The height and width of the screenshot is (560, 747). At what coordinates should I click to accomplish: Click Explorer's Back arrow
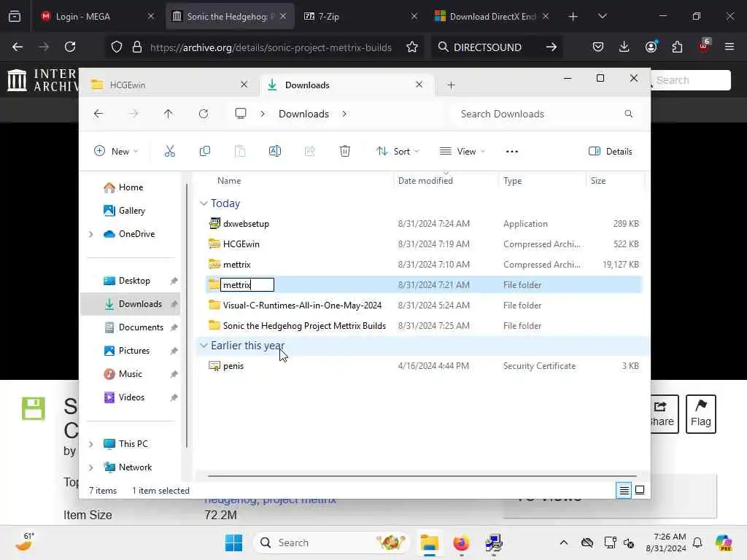98,114
